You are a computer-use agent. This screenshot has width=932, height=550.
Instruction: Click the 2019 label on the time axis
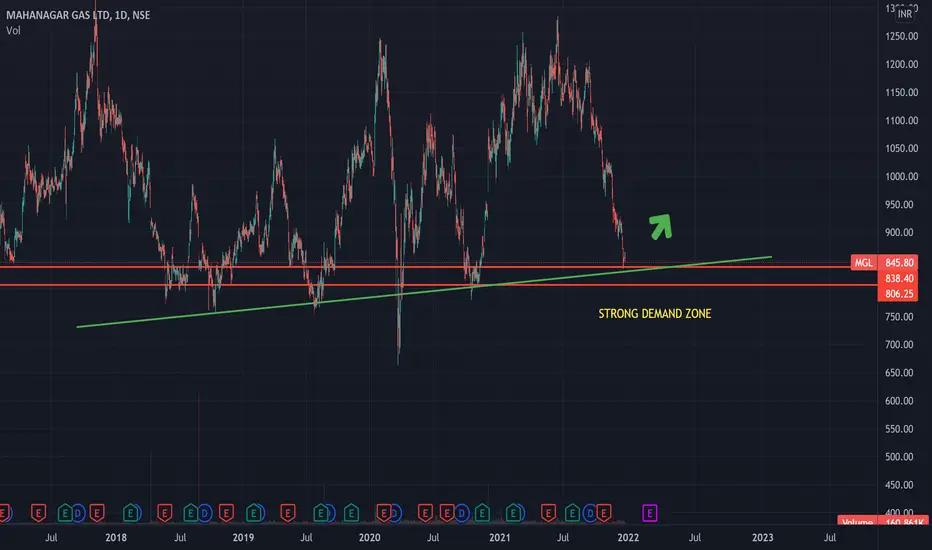tap(243, 538)
